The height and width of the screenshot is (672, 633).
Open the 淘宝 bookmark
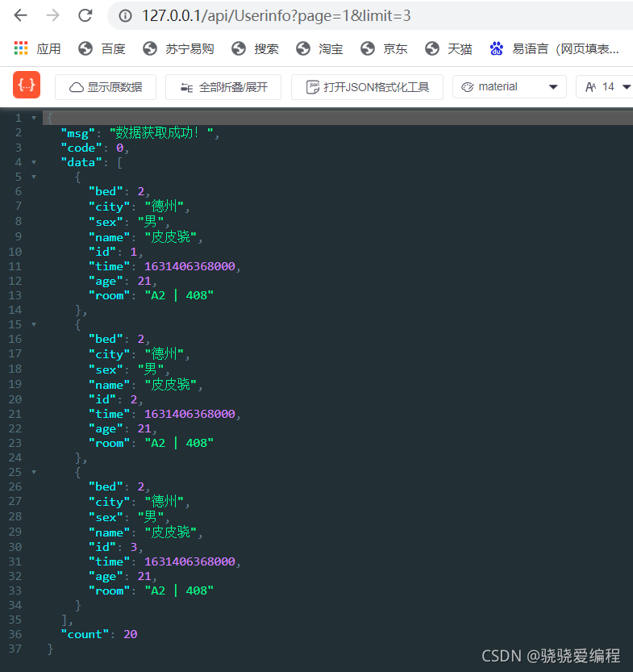coord(319,49)
